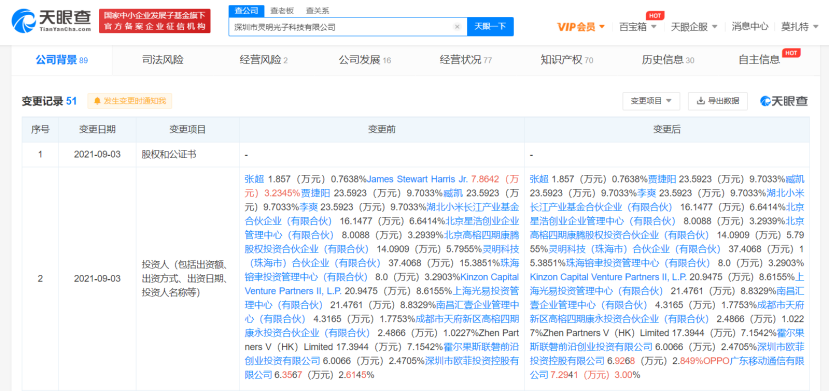
Task: Switch to the 经营风险 tab
Action: point(263,60)
